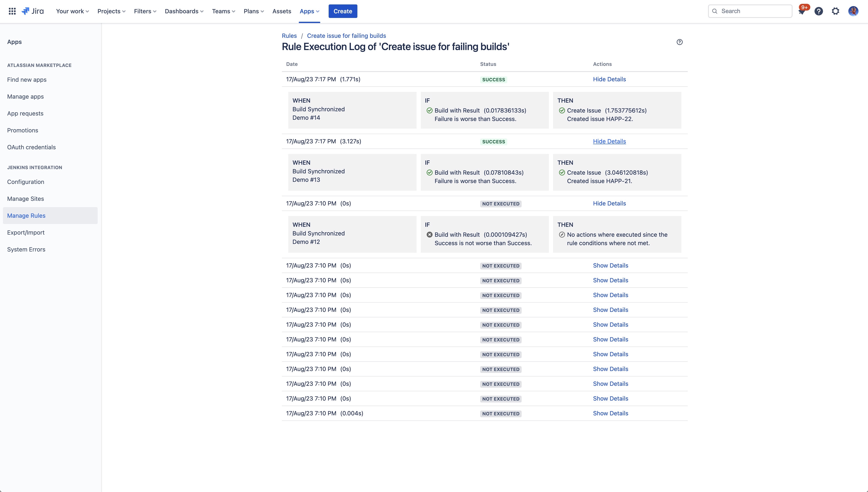868x492 pixels.
Task: Open the notifications bell
Action: coord(802,11)
